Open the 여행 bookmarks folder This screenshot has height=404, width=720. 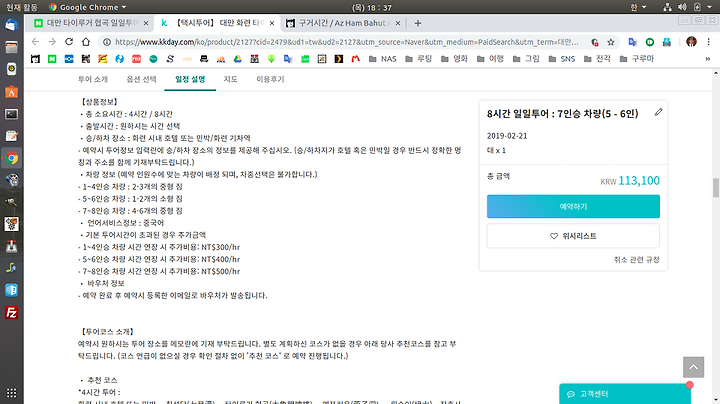pos(490,59)
